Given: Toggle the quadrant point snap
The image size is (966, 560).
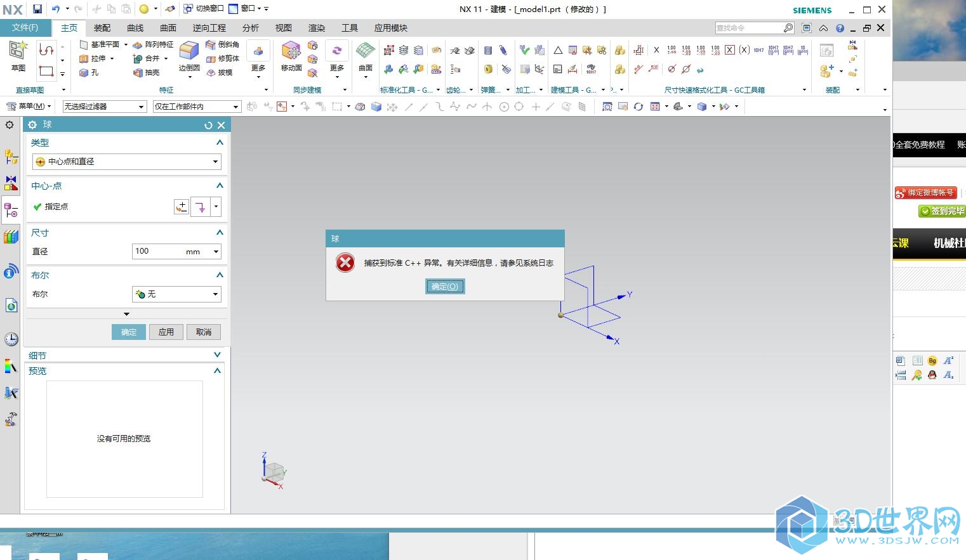Looking at the screenshot, I should point(519,107).
